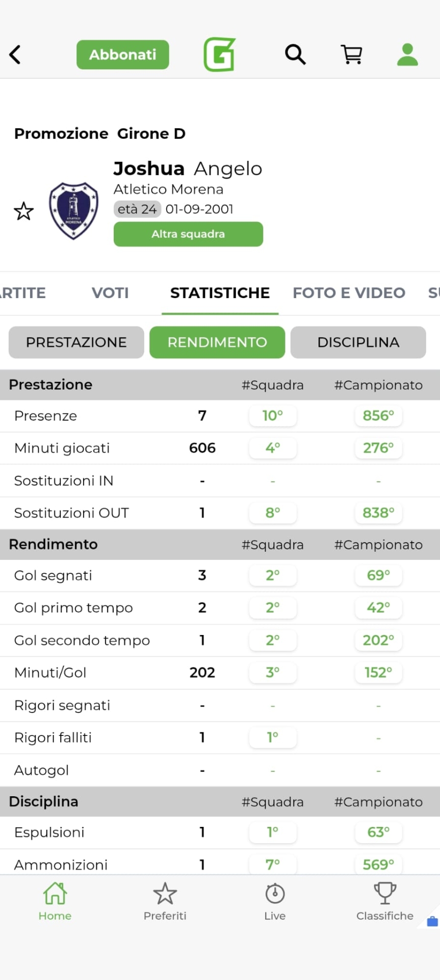Switch to FOTO E VIDEO tab
Viewport: 440px width, 980px height.
[x=349, y=293]
